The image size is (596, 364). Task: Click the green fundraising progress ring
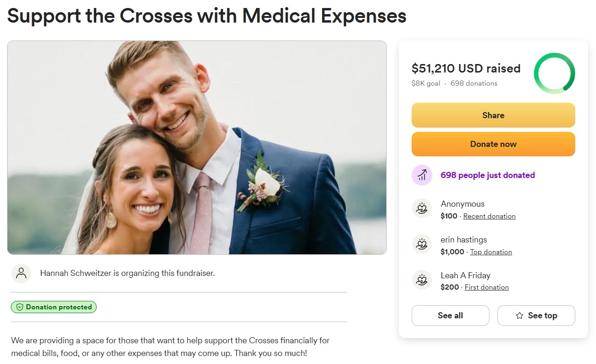[554, 73]
